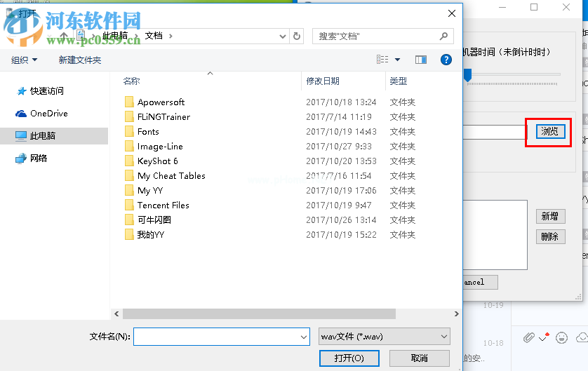The image size is (588, 371).
Task: Select the Tencent Files folder
Action: (163, 205)
